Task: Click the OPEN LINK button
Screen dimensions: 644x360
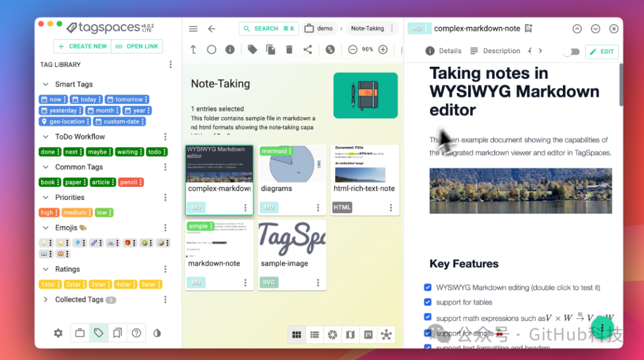Action: pyautogui.click(x=137, y=46)
